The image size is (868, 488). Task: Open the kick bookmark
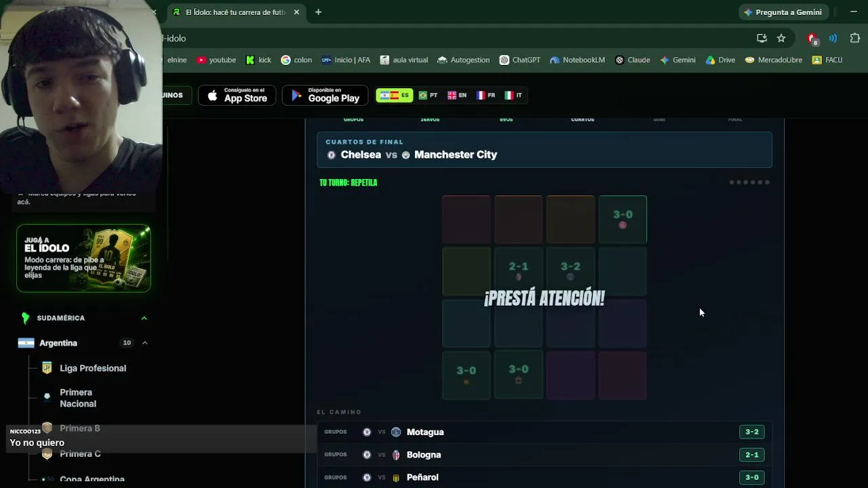(x=258, y=60)
